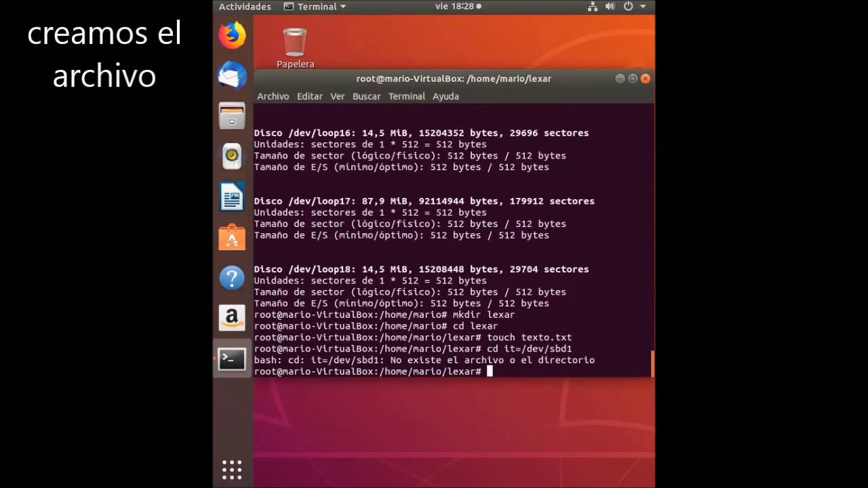The width and height of the screenshot is (868, 488).
Task: Open network status icon in top bar
Action: (x=593, y=6)
